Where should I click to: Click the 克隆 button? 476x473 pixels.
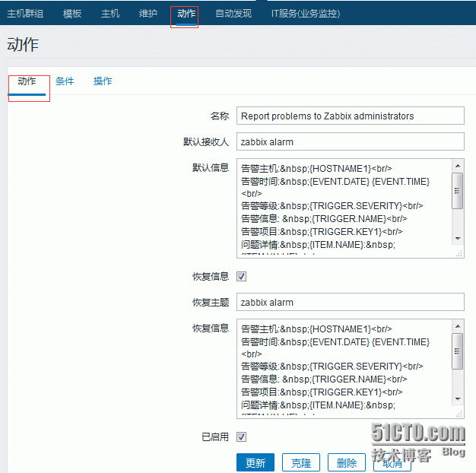[301, 462]
